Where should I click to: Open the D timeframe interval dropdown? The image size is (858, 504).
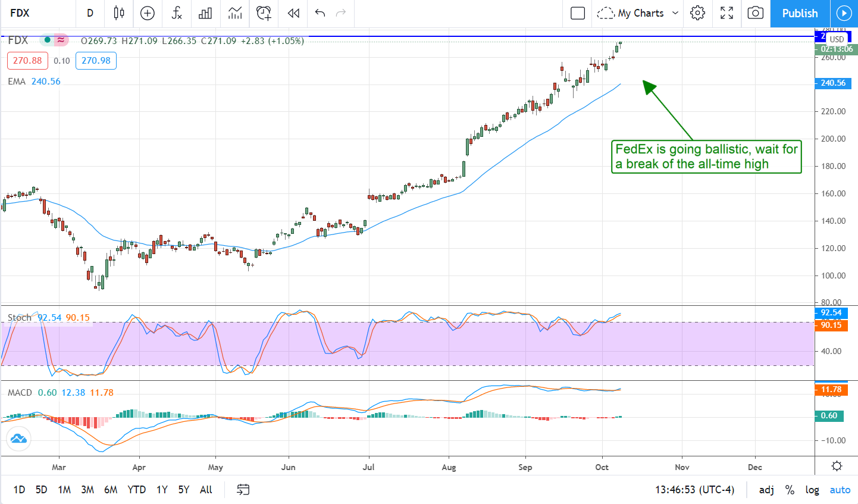90,13
